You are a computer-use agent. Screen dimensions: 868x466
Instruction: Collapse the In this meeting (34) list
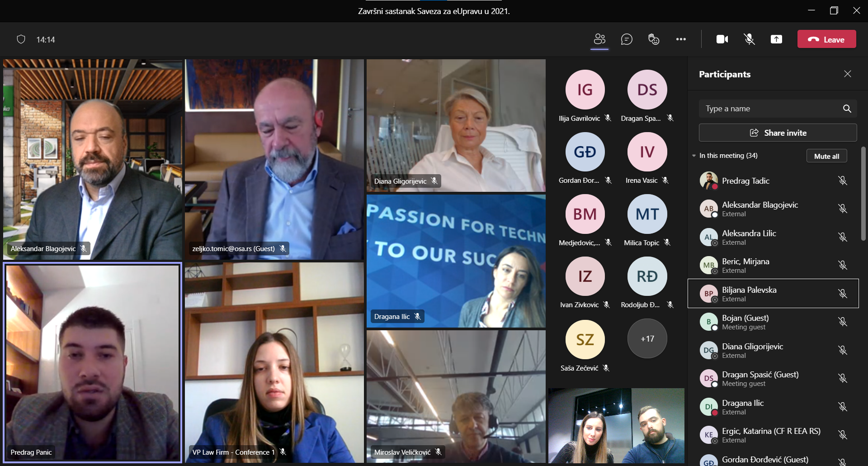click(694, 156)
